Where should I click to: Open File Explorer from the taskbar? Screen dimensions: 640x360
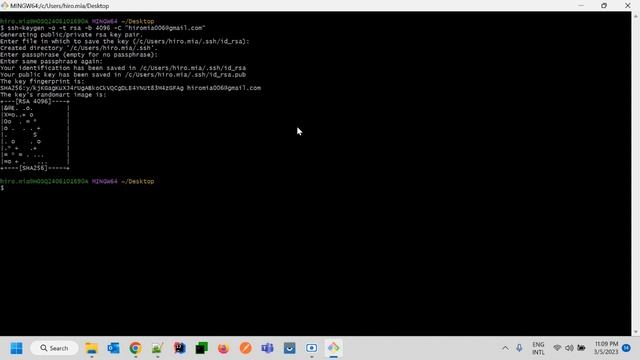[x=91, y=348]
